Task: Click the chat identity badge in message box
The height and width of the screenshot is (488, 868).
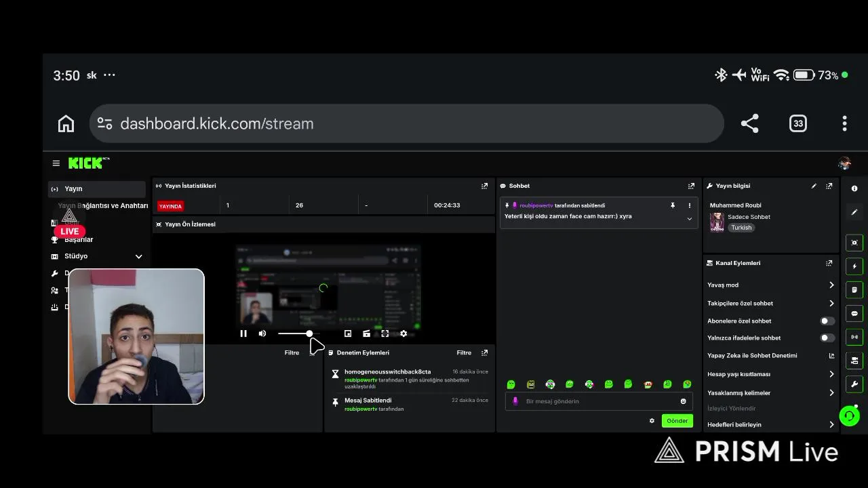Action: [515, 401]
